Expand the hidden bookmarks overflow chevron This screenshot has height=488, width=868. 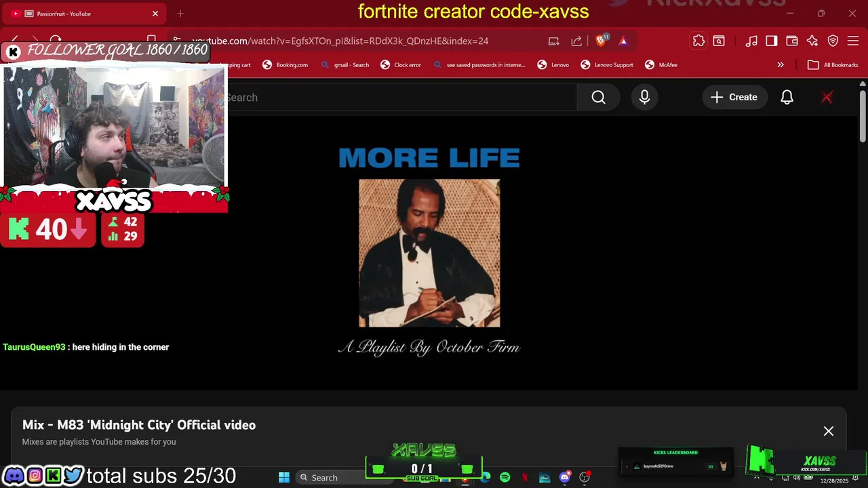(781, 65)
